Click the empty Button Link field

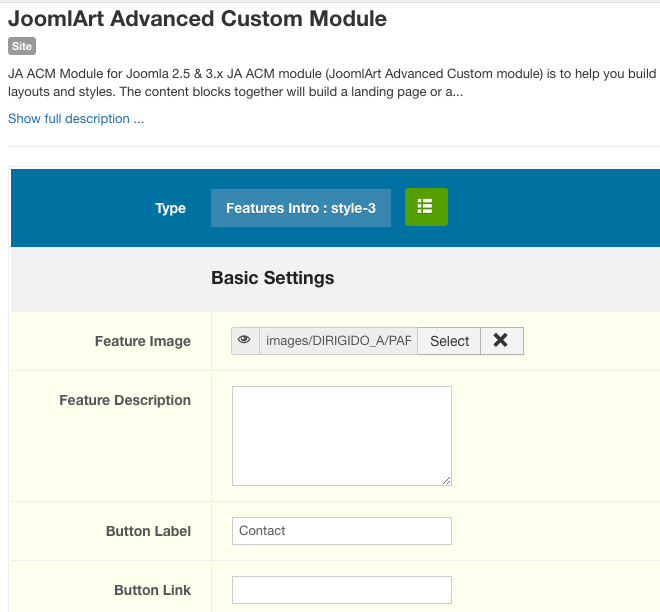point(341,590)
